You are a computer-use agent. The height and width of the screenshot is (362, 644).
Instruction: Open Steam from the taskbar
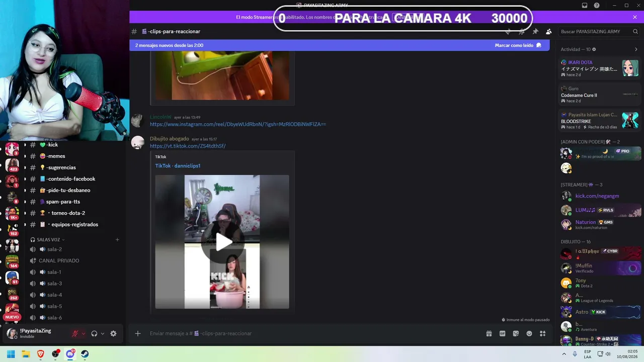[85, 354]
